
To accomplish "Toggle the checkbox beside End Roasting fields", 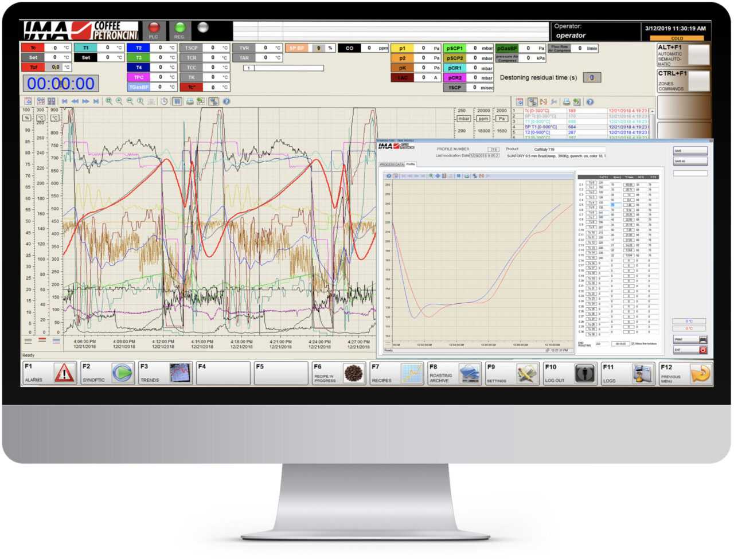I will click(x=633, y=344).
